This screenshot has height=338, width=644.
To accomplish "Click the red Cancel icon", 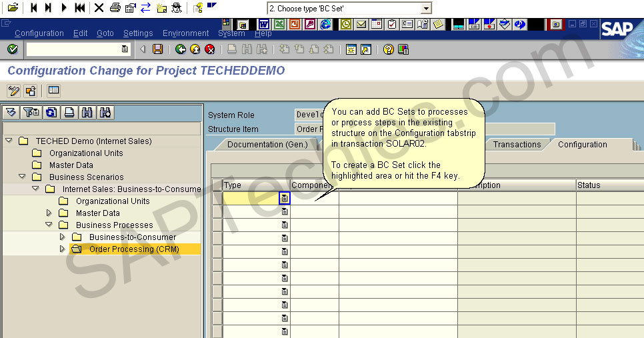I will click(x=210, y=49).
